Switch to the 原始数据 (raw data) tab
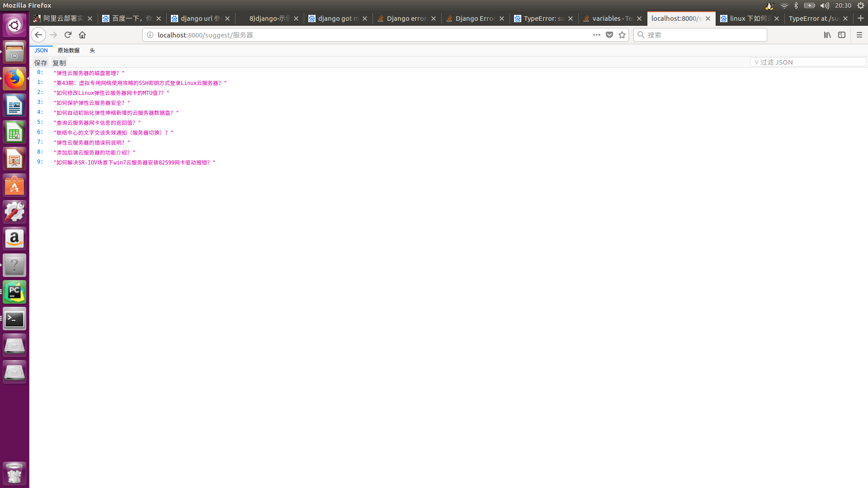 (x=68, y=51)
